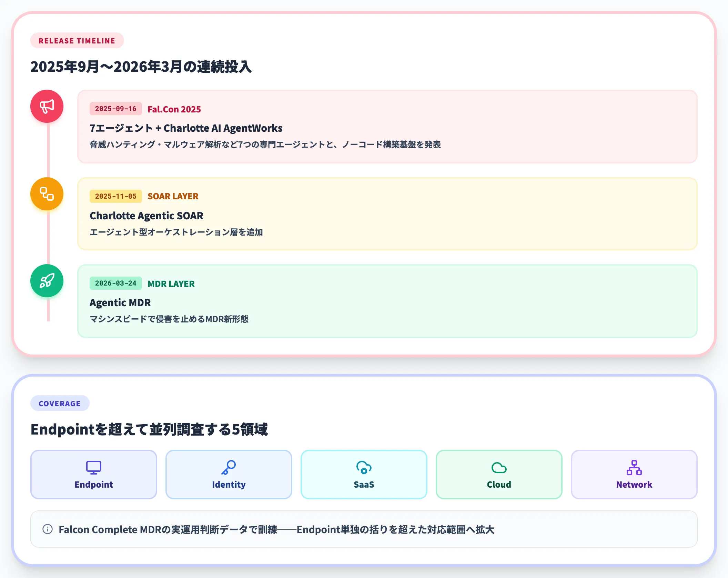
Task: Click the Identity card label
Action: point(229,485)
